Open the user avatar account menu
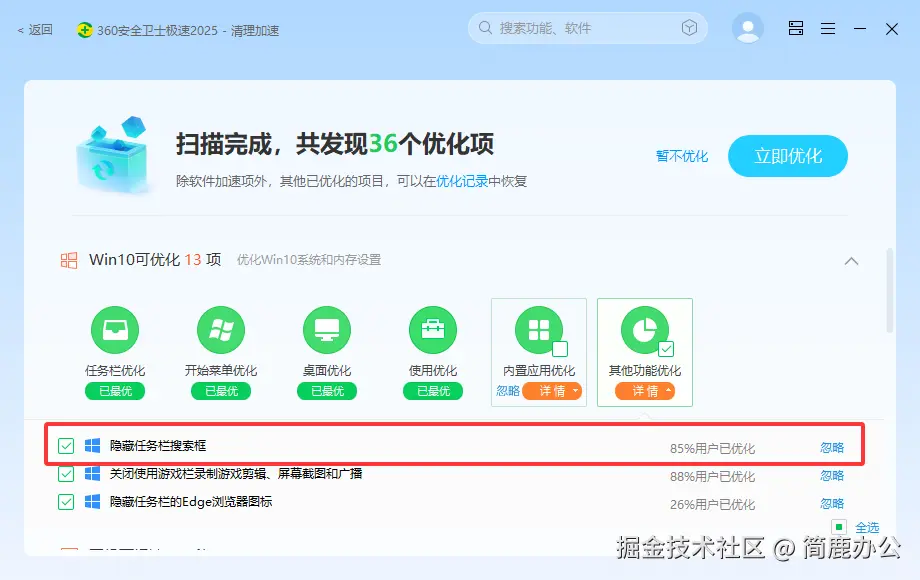920x580 pixels. tap(748, 28)
